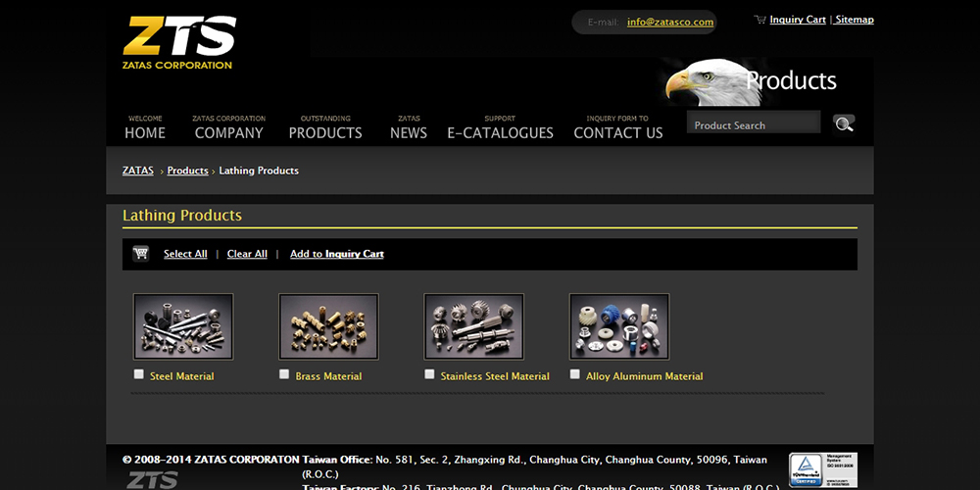The image size is (980, 490).
Task: Click the TUV certification badge in footer
Action: (x=822, y=469)
